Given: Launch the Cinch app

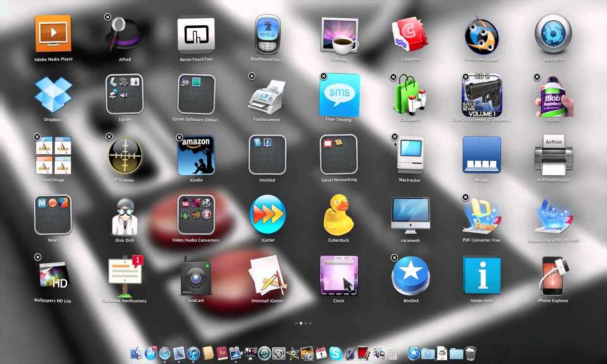Looking at the screenshot, I should point(339,276).
